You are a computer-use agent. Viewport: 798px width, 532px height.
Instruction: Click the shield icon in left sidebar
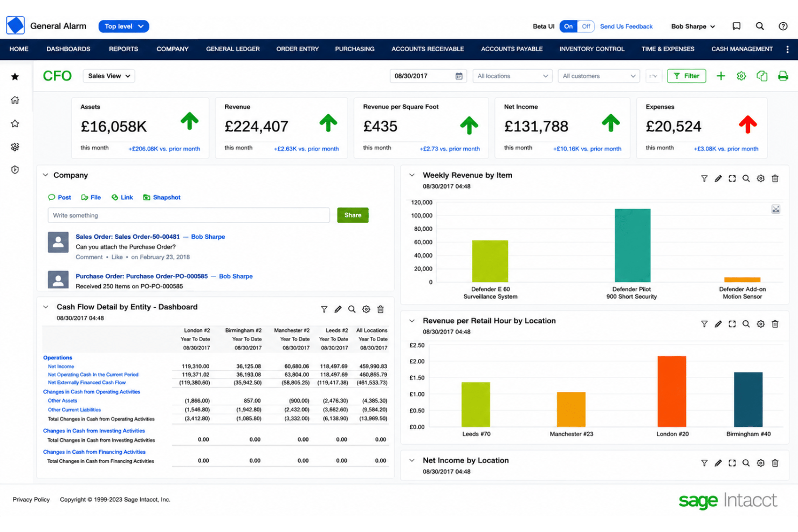(15, 170)
